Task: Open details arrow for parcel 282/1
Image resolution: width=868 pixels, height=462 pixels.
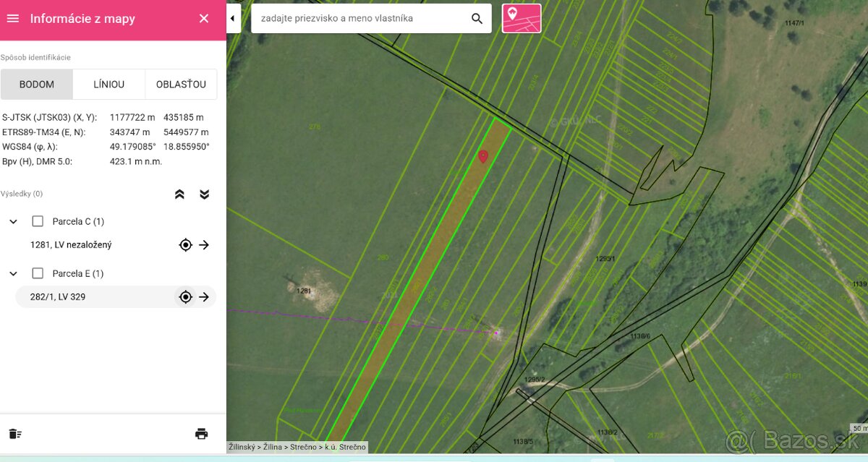Action: pos(204,297)
